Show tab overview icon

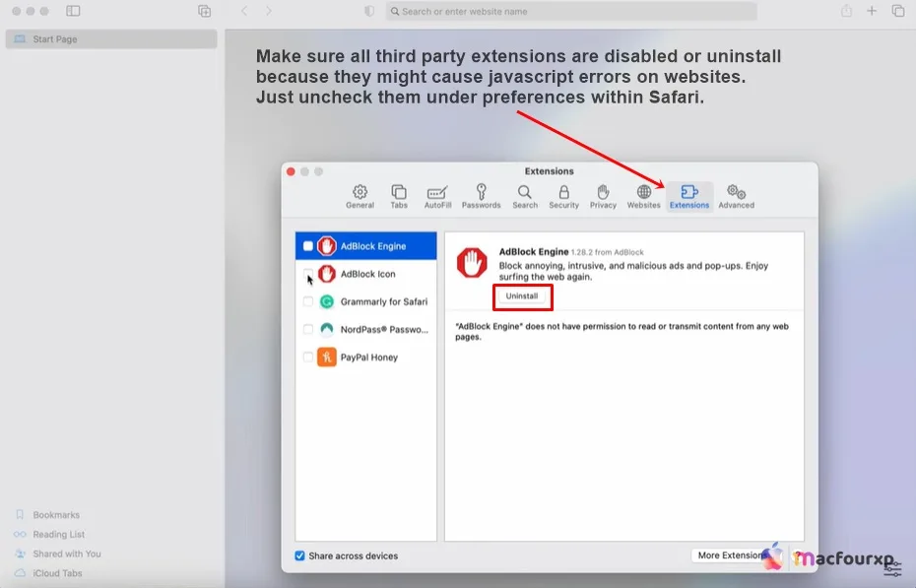tap(898, 11)
